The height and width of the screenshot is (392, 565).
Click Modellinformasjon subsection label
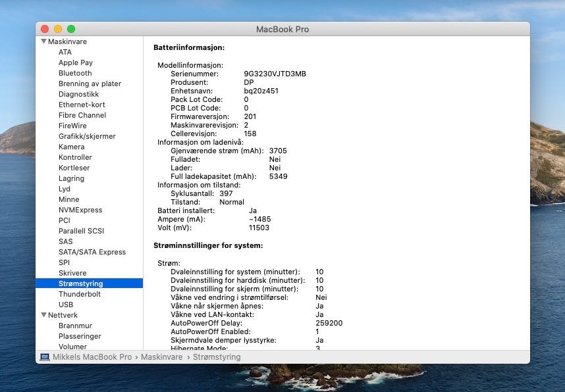(190, 65)
